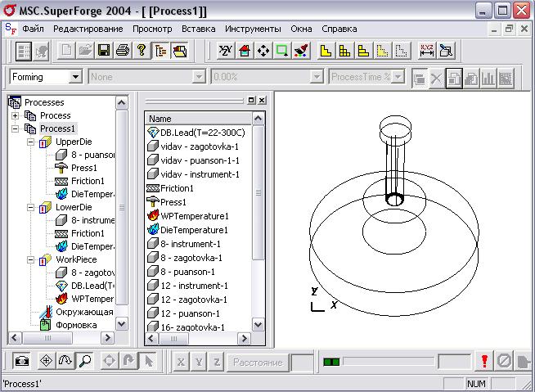Click the Name list vertical scrollbar thumb
Image resolution: width=535 pixels, height=392 pixels.
tap(259, 193)
